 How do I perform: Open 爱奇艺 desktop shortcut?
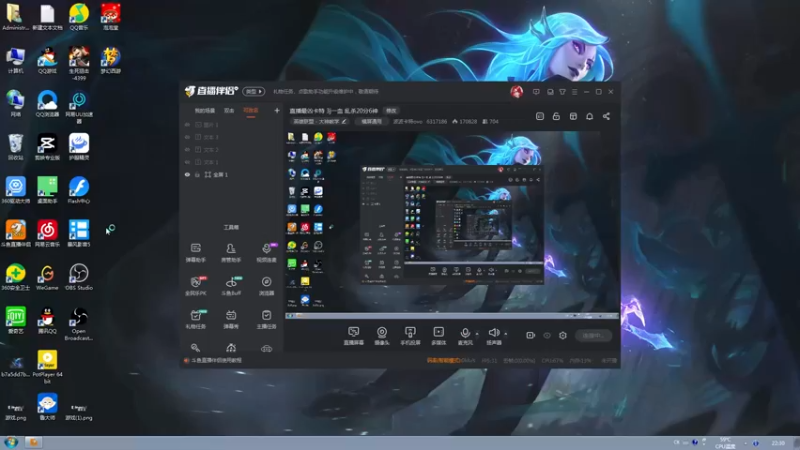16,320
